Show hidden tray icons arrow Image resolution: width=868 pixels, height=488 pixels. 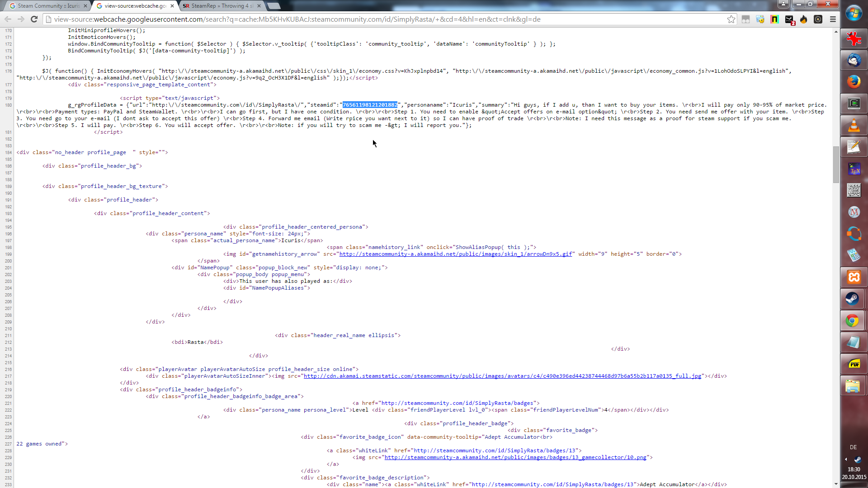[846, 459]
